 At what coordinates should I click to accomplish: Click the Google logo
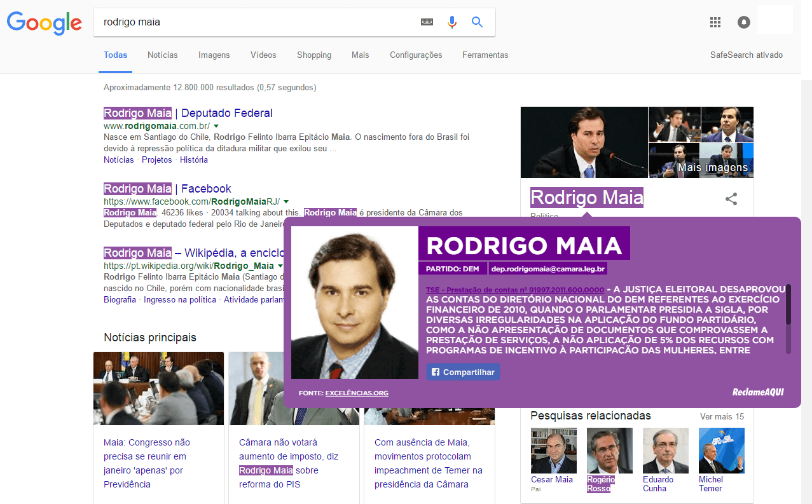(x=44, y=22)
